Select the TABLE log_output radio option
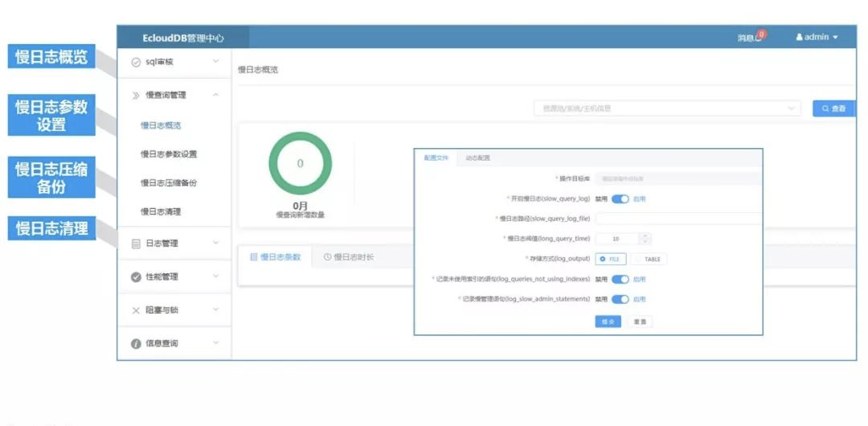The image size is (868, 426). tap(649, 259)
